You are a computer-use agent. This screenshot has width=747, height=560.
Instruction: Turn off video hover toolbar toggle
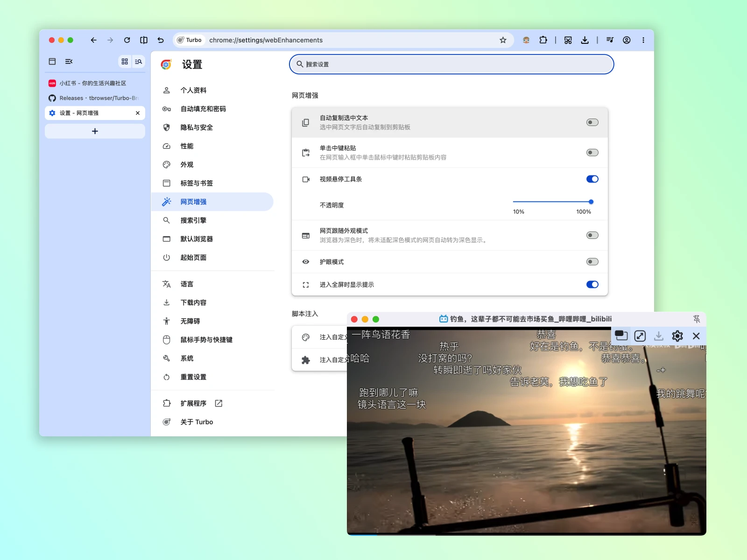click(592, 179)
